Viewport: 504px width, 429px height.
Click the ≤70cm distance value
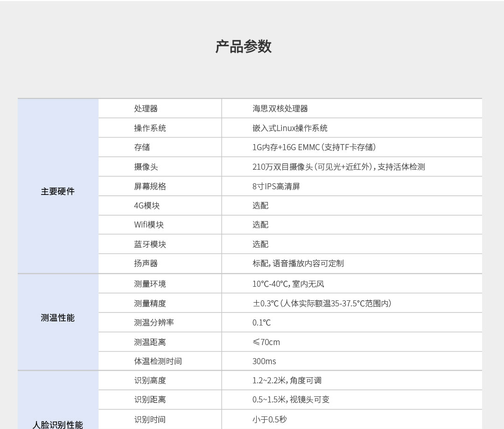pos(266,342)
